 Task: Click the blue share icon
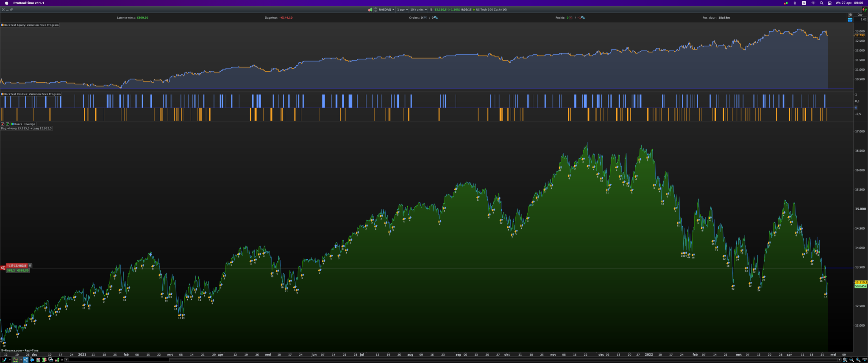[x=25, y=360]
